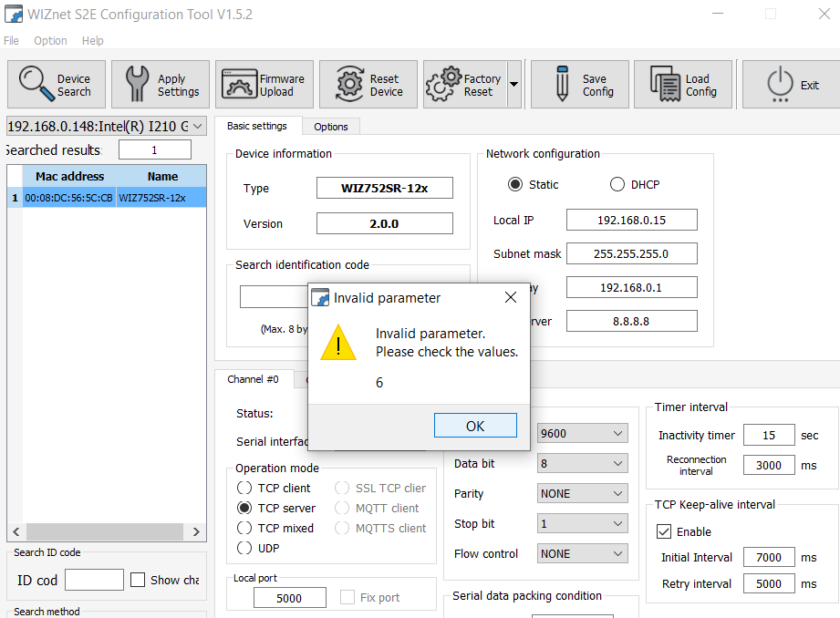
Task: Click OK in Invalid parameter dialog
Action: (x=475, y=426)
